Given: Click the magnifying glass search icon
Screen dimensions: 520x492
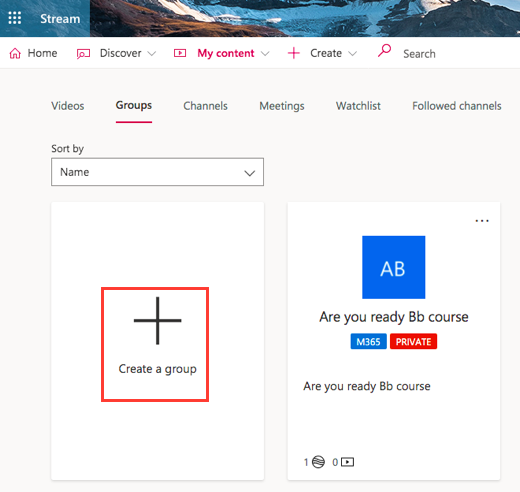Looking at the screenshot, I should [x=384, y=51].
